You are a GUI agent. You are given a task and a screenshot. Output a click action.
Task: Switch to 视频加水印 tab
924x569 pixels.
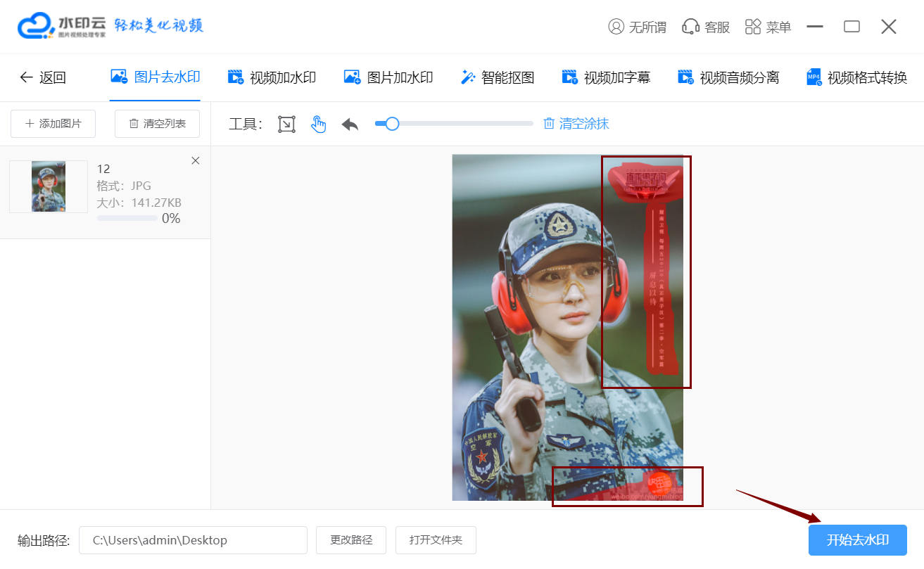coord(272,77)
